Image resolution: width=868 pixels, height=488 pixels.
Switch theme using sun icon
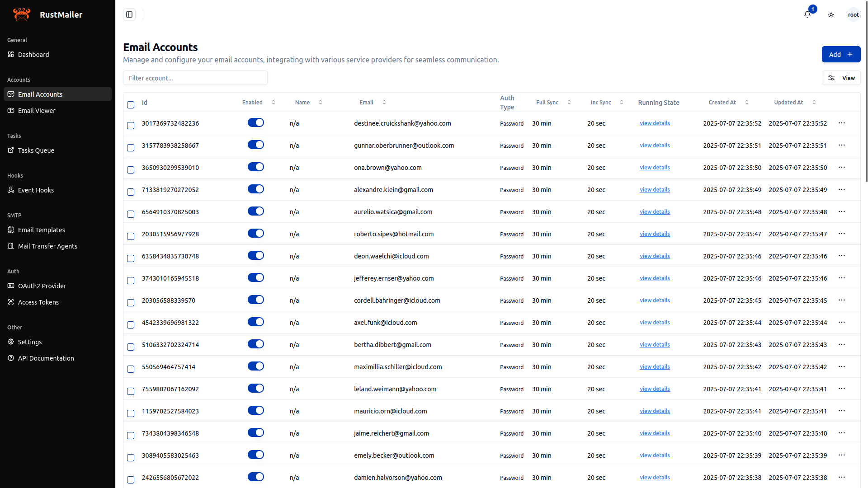point(831,14)
